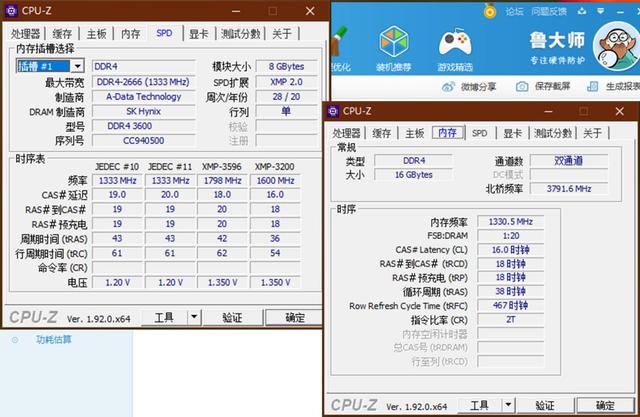Select SPD tab in the right CPU-Z window

(x=480, y=133)
